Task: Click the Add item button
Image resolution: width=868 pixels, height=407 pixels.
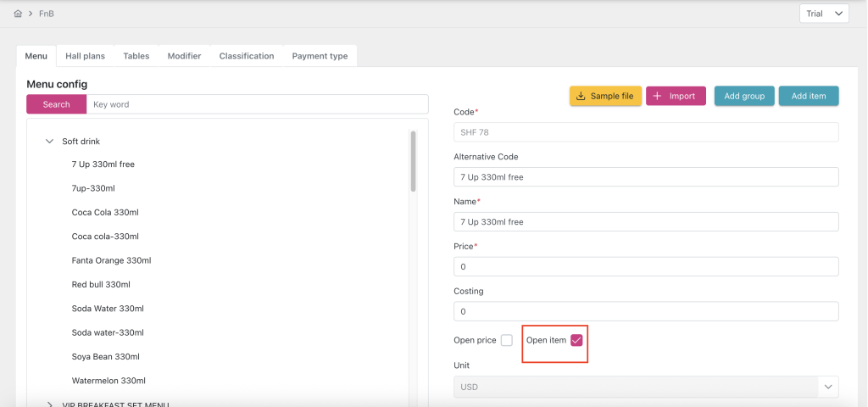Action: pos(808,97)
